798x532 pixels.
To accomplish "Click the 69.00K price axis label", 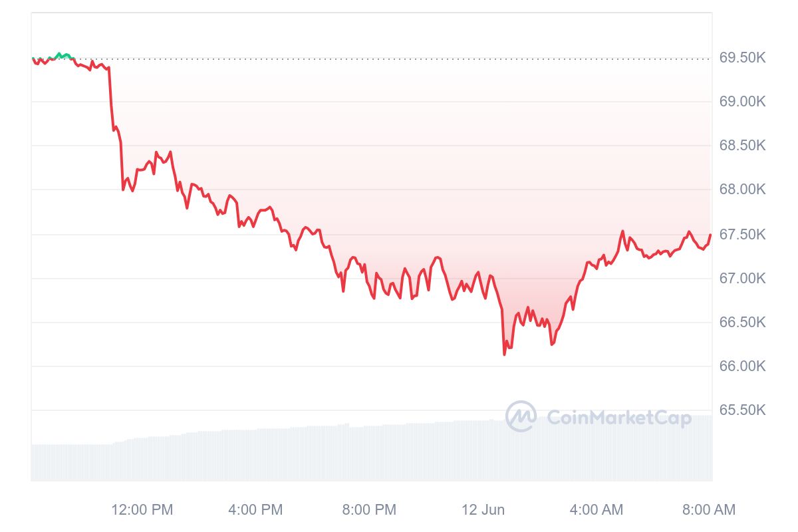I will point(742,102).
